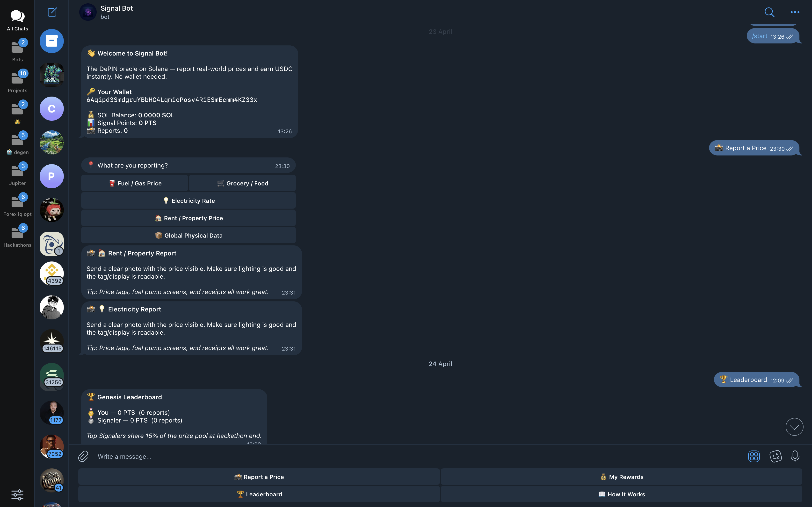Focus the Write a message input field
Viewport: 812px width, 507px height.
pyautogui.click(x=416, y=456)
